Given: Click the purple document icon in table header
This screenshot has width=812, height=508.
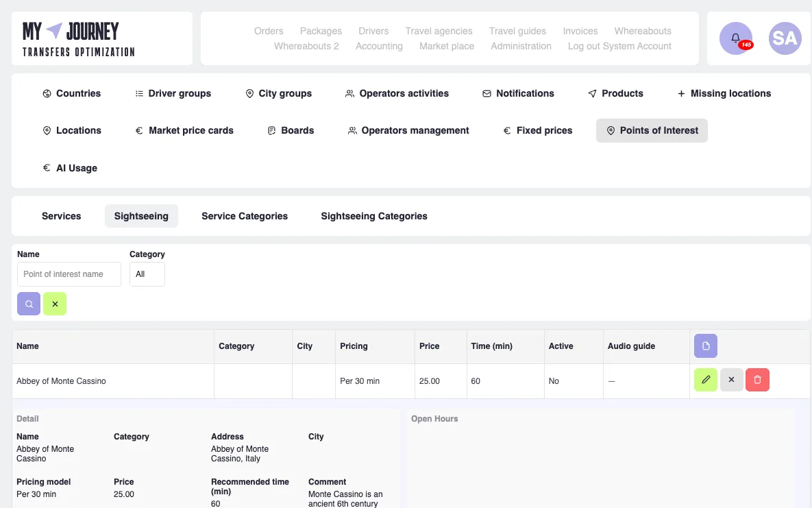Looking at the screenshot, I should pos(705,346).
